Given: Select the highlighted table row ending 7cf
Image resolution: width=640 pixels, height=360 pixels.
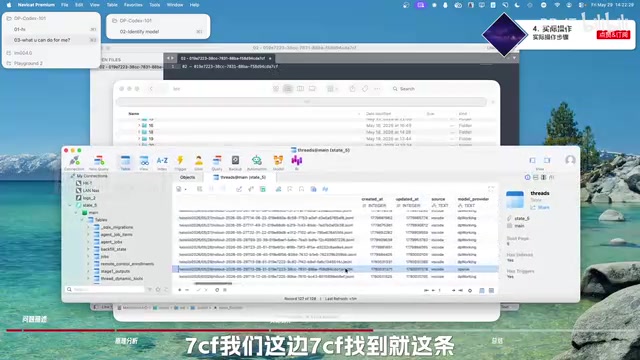Looking at the screenshot, I should pos(335,269).
